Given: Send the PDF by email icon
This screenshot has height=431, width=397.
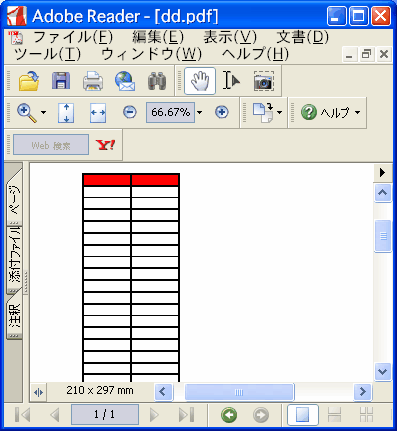Looking at the screenshot, I should (x=125, y=81).
